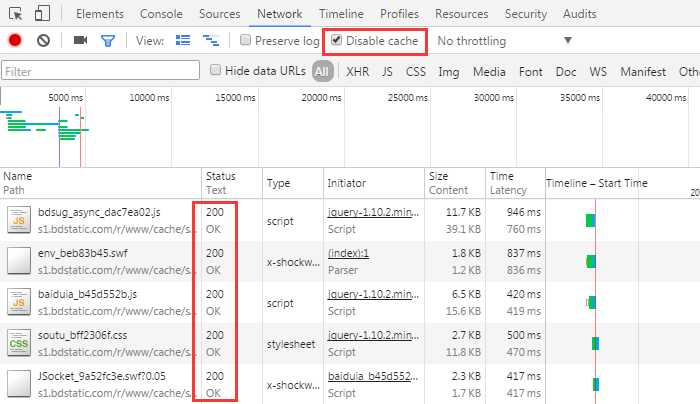Sort by the Status column header
The height and width of the screenshot is (404, 700).
pos(232,183)
